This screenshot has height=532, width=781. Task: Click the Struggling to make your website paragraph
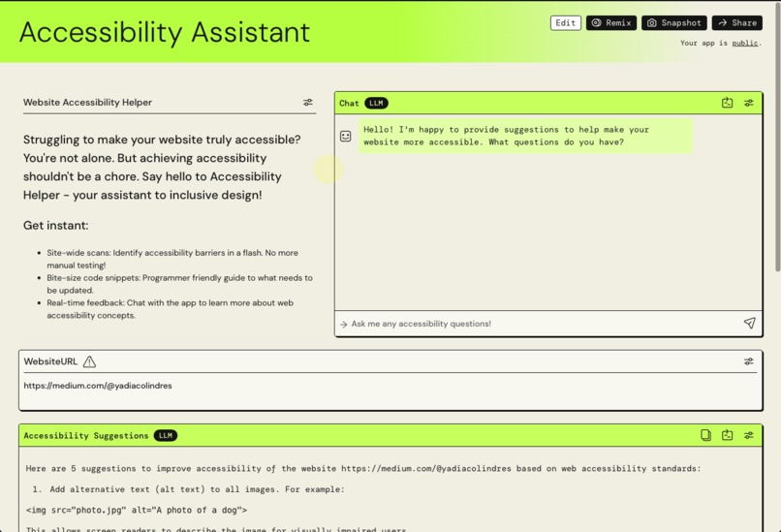(162, 167)
